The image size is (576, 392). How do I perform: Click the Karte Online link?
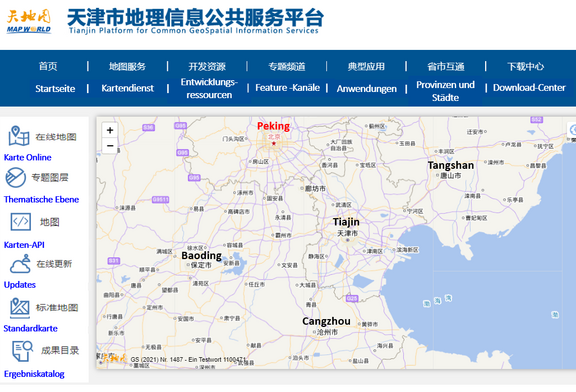[28, 157]
